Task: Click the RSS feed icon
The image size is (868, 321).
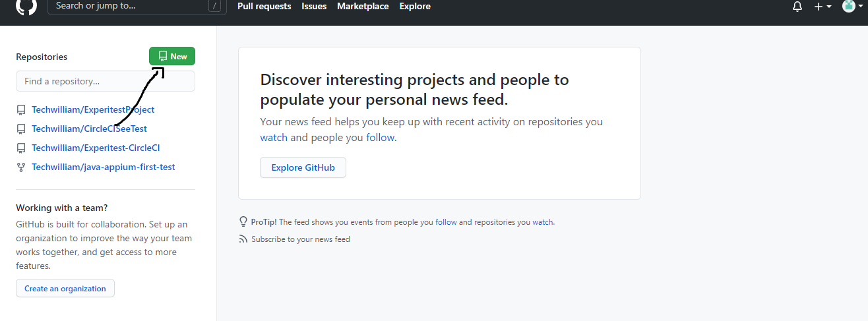Action: 243,239
